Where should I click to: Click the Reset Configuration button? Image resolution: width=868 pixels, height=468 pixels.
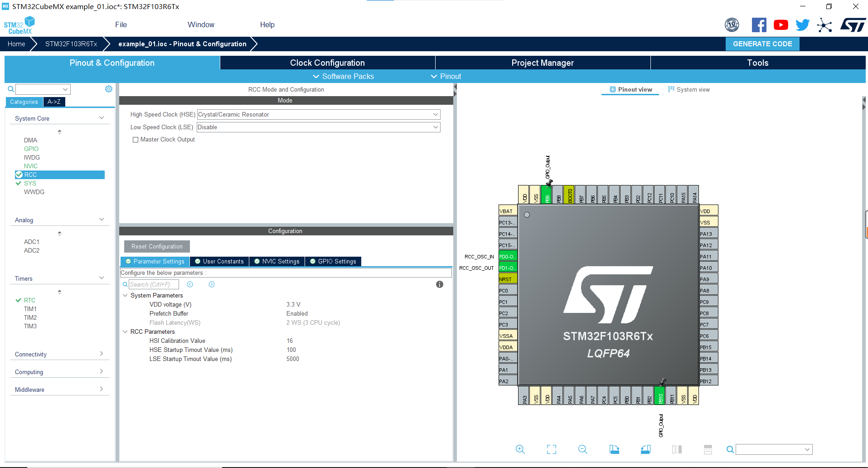coord(157,246)
